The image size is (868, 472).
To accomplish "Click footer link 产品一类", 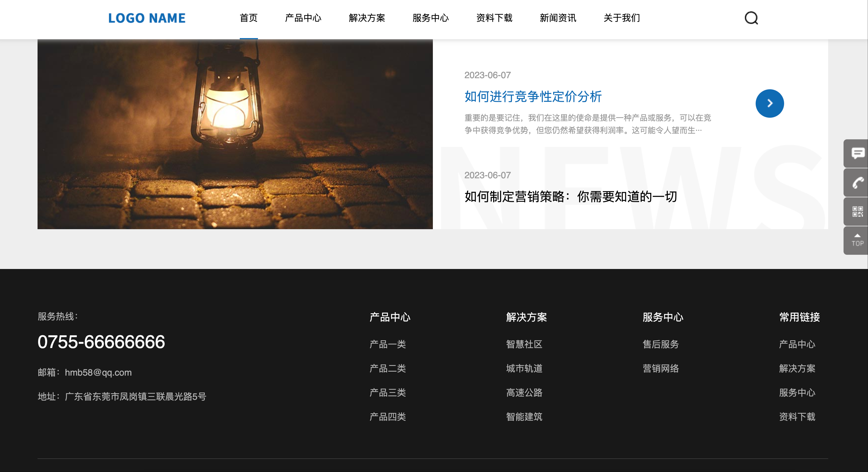I will click(388, 344).
